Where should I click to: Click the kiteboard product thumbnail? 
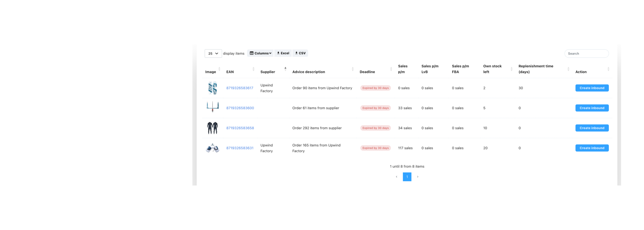pos(213,88)
